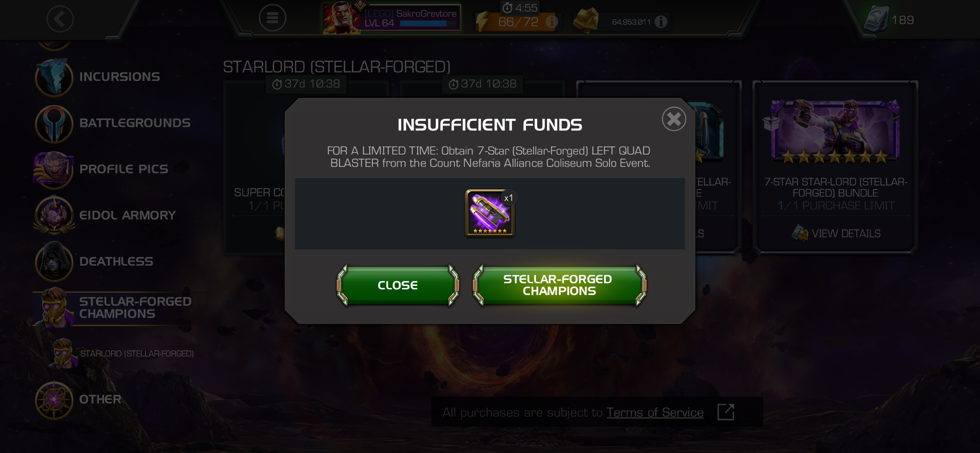Click the green CLOSE button
Image resolution: width=980 pixels, height=453 pixels.
398,285
